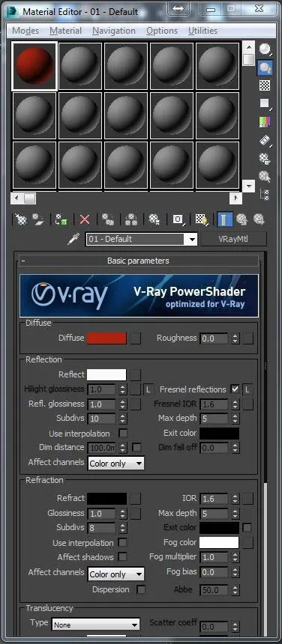Click the Abbe value field
This screenshot has width=282, height=644.
[214, 590]
